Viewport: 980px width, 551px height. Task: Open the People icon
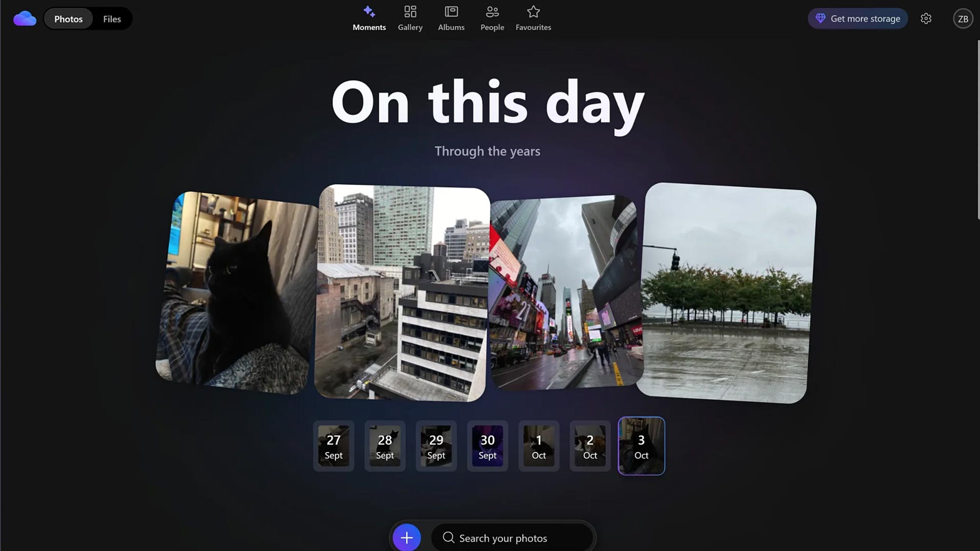click(x=492, y=12)
